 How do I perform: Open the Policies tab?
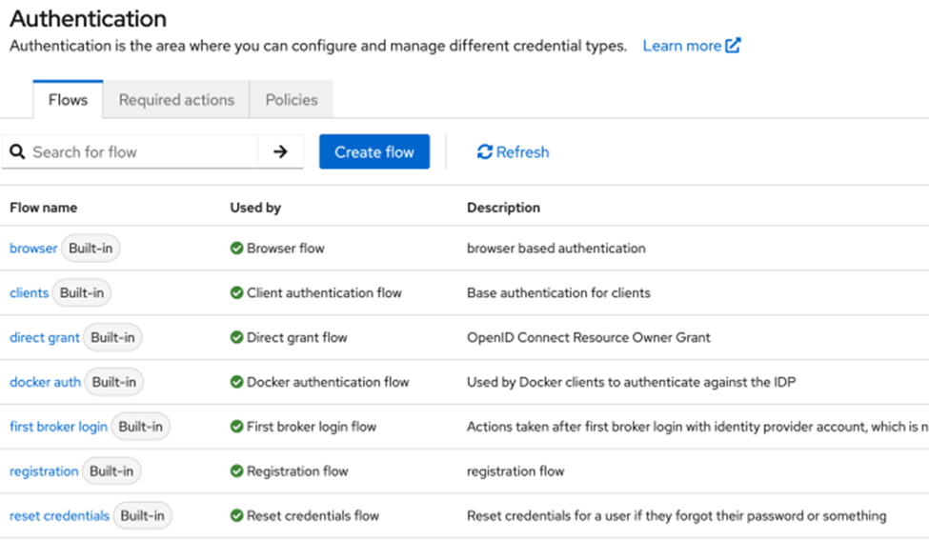[x=292, y=99]
